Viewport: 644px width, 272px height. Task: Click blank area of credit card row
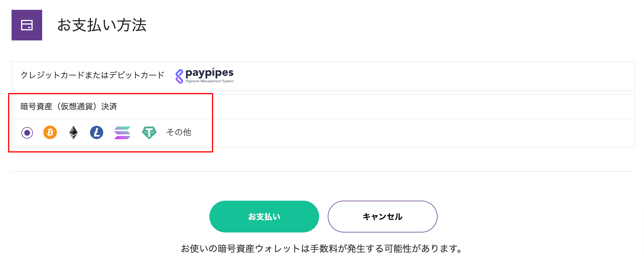[433, 76]
